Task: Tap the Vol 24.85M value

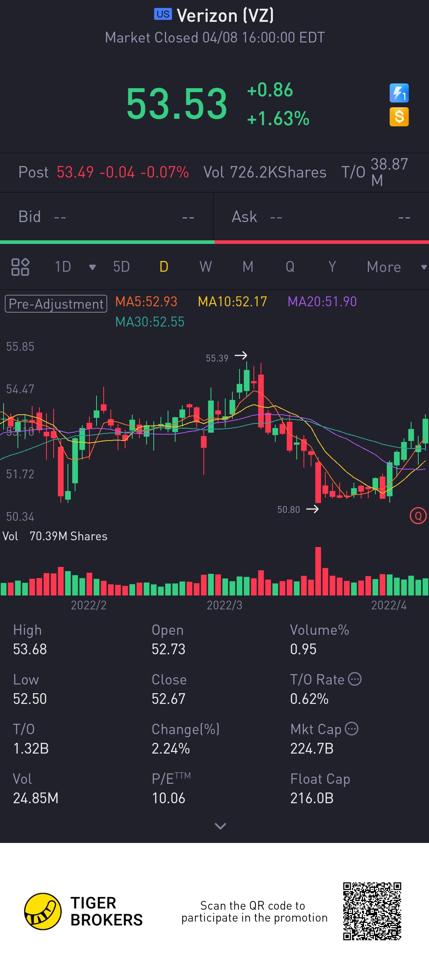Action: click(35, 798)
